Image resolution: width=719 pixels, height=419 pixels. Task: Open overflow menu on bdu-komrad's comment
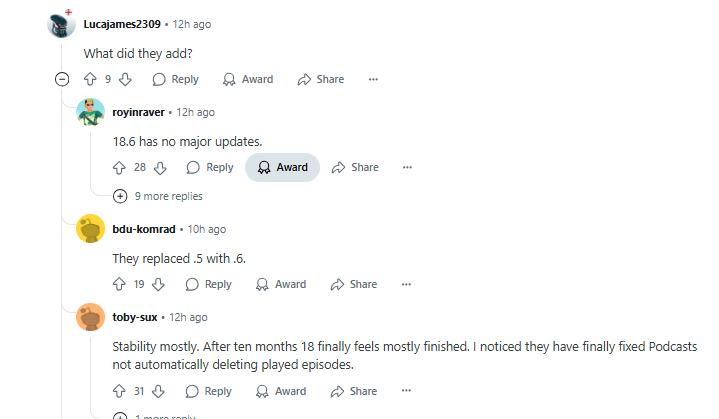pos(406,284)
